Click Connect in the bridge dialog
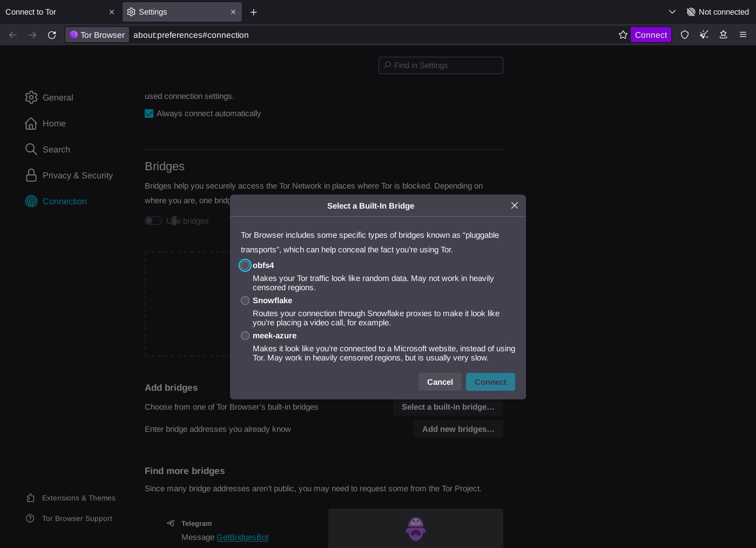Viewport: 756px width, 548px height. [490, 382]
